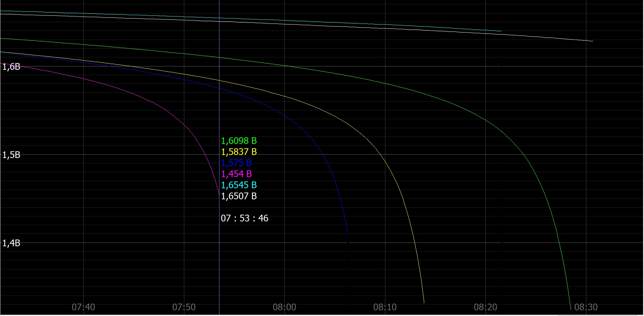The width and height of the screenshot is (644, 316).
Task: Click the 08:00 time axis label
Action: click(x=284, y=307)
